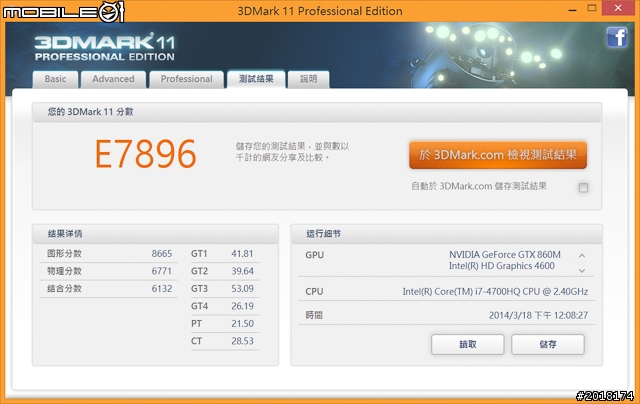Image resolution: width=640 pixels, height=404 pixels.
Task: Select the 測試結果 tab
Action: [256, 79]
